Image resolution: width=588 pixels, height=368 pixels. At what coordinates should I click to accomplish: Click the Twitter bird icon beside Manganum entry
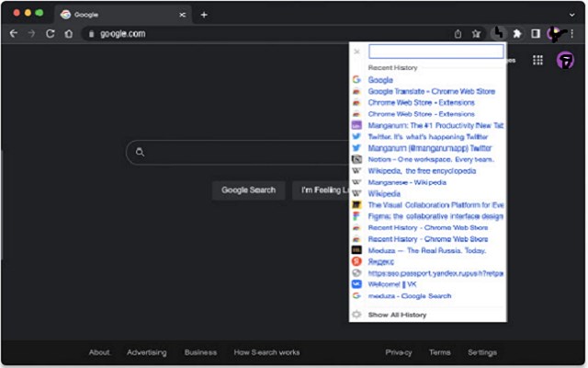tap(356, 148)
